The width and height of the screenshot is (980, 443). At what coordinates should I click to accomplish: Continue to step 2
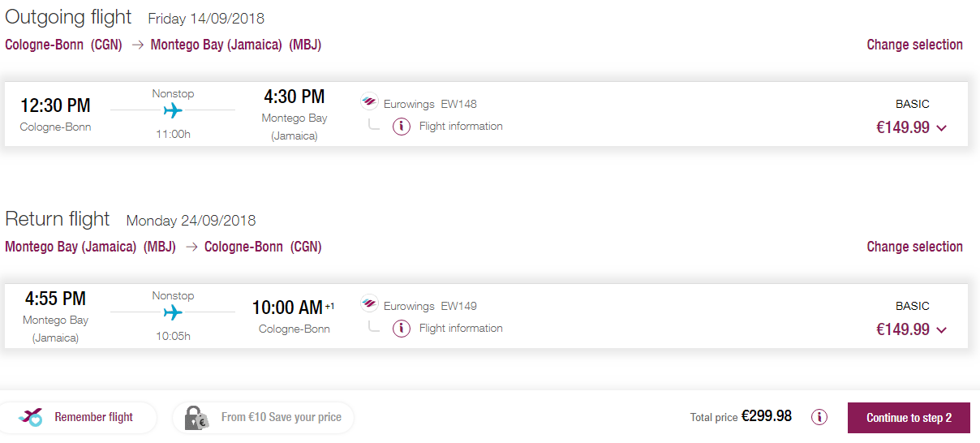909,418
